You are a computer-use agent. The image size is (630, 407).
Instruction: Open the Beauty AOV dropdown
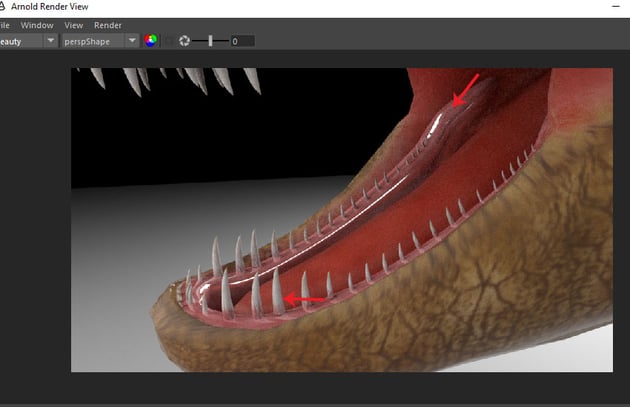tap(50, 41)
